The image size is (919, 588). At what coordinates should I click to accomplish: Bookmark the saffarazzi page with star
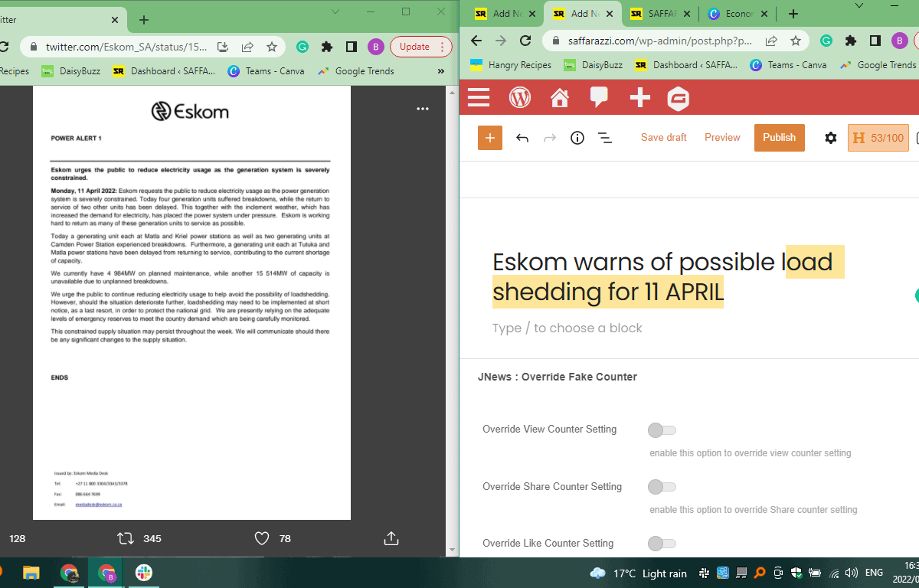[x=796, y=41]
